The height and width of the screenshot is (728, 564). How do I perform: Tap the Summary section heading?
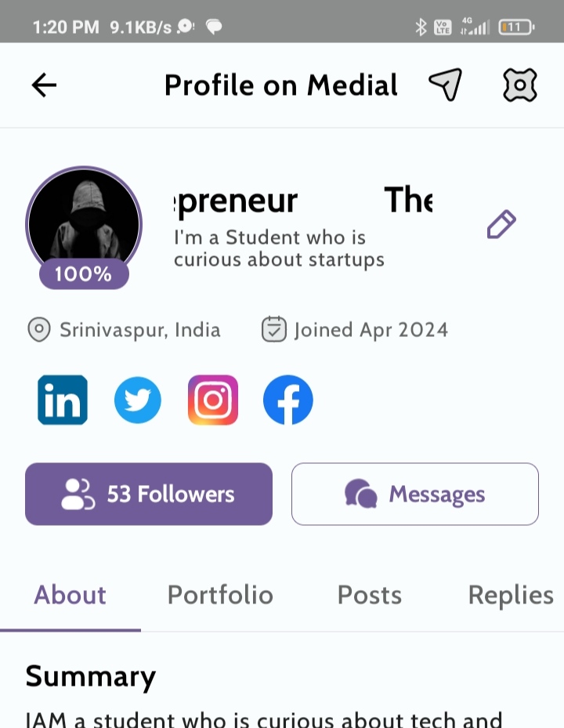tap(91, 675)
